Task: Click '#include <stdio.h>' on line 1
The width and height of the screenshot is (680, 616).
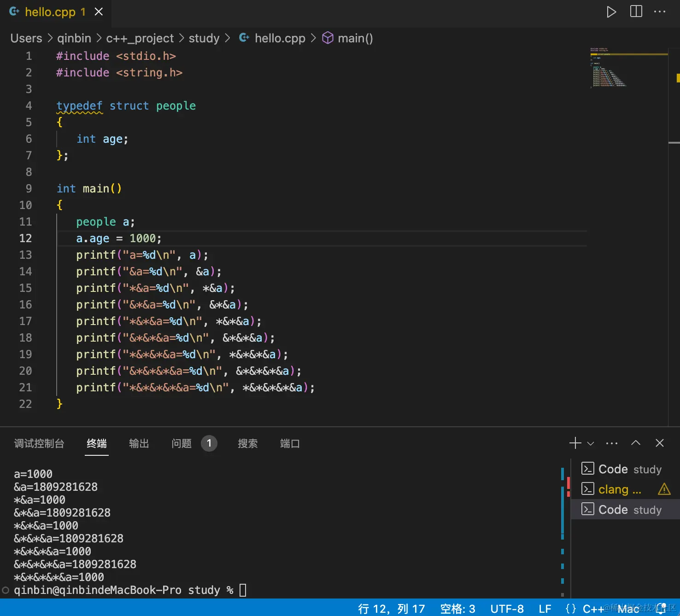Action: (x=116, y=56)
